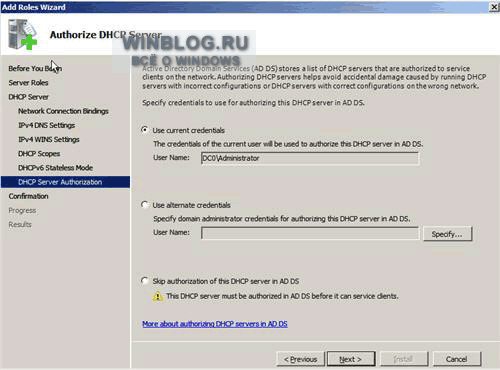The width and height of the screenshot is (500, 370).
Task: Open the DHCP Scopes page
Action: pyautogui.click(x=39, y=154)
